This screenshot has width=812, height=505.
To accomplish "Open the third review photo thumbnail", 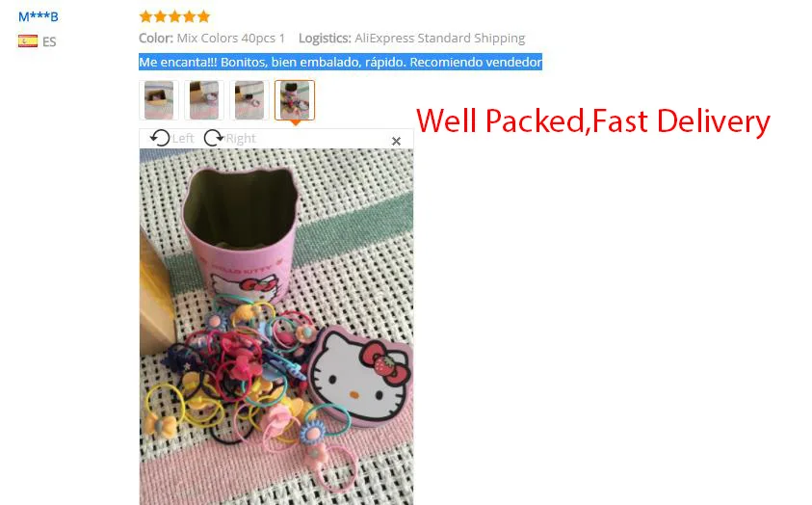I will click(x=249, y=100).
